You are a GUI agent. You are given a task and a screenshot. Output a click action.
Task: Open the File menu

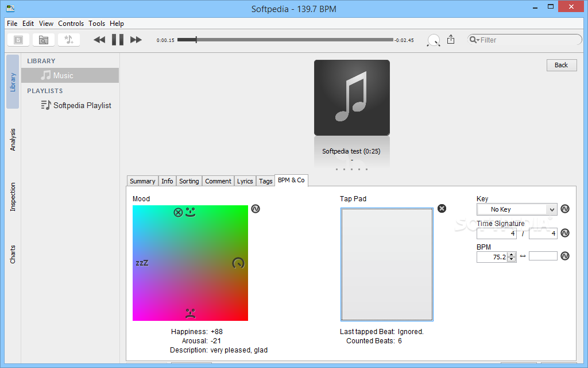(x=12, y=23)
